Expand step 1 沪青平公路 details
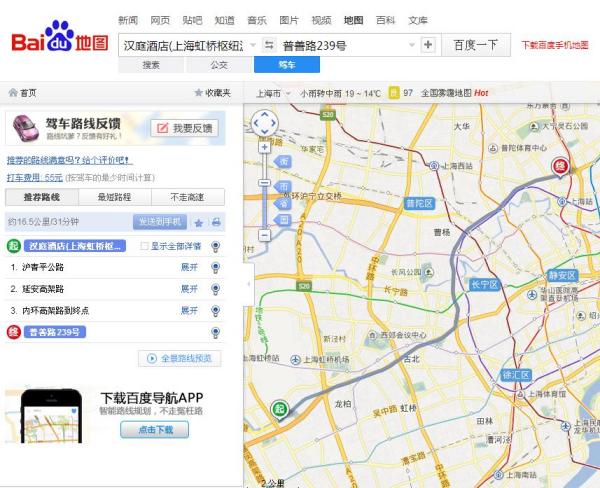The width and height of the screenshot is (600, 488). tap(189, 268)
